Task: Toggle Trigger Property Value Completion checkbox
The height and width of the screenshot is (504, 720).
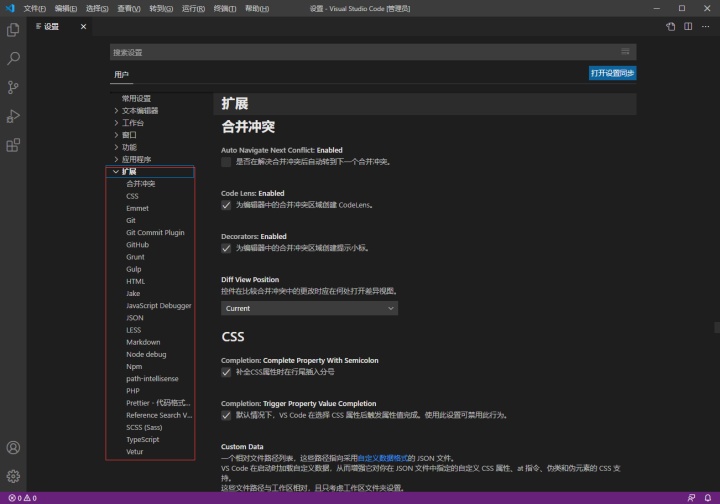Action: (226, 415)
